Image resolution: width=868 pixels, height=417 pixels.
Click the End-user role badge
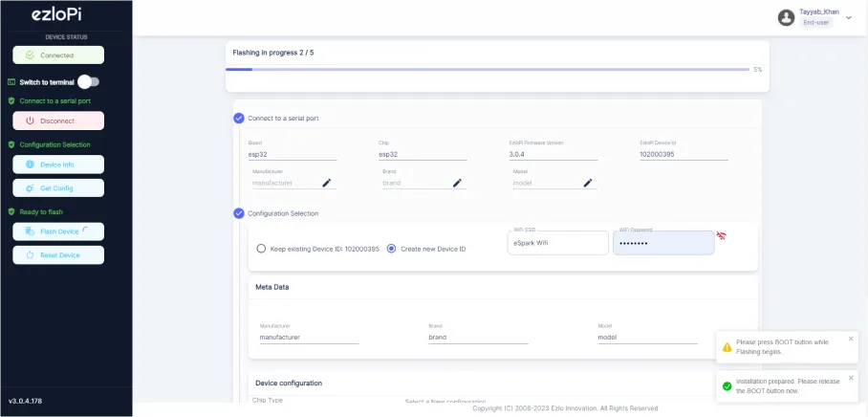(816, 23)
